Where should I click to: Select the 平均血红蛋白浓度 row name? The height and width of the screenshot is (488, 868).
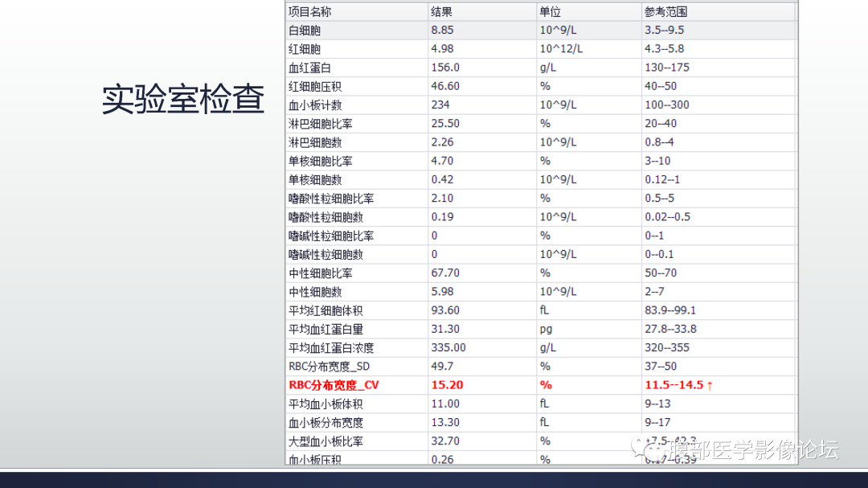click(331, 348)
